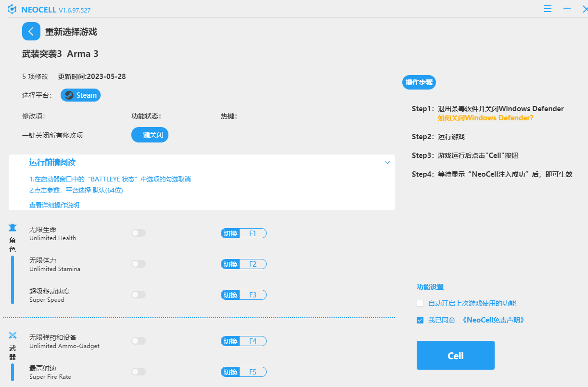Click the F4 hotkey box for Unlimited Ammo-Gadget
Image resolution: width=588 pixels, height=387 pixels.
coord(253,341)
